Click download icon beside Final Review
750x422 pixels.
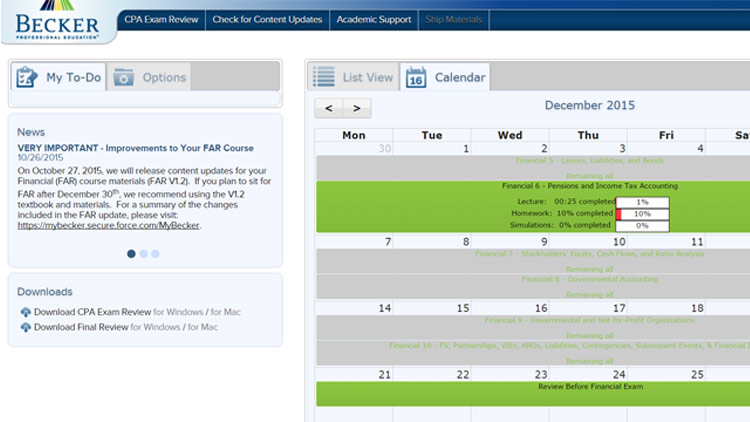25,327
